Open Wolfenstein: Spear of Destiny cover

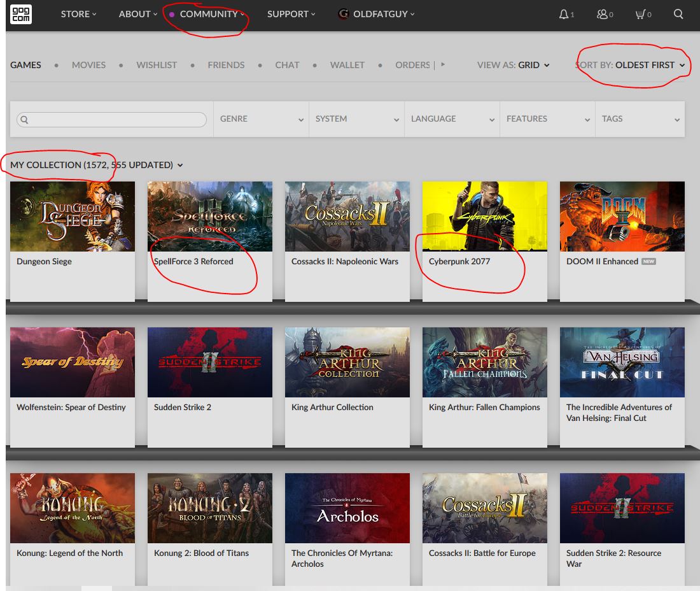click(73, 362)
